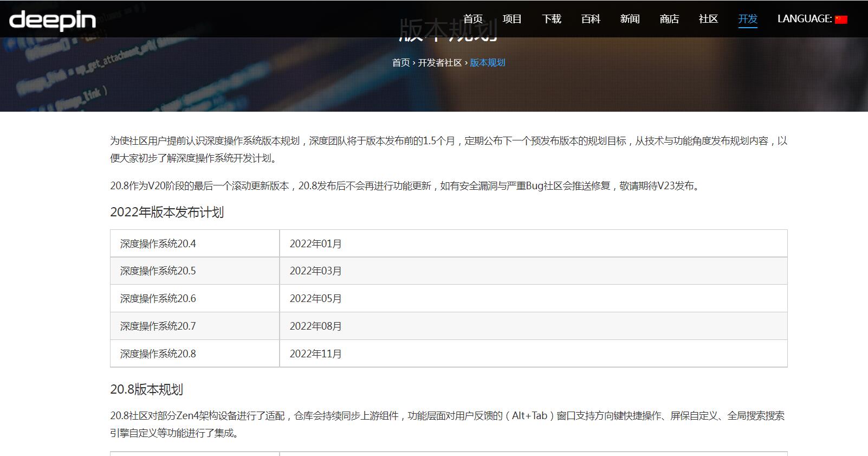Open the 商店 nav menu item
This screenshot has width=868, height=456.
coord(669,19)
